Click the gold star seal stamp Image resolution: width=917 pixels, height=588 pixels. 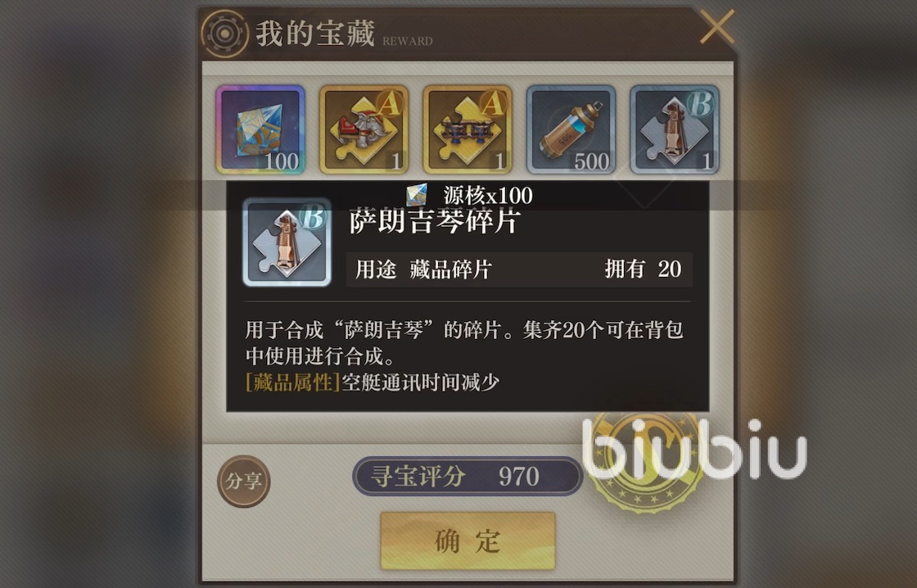point(646,462)
